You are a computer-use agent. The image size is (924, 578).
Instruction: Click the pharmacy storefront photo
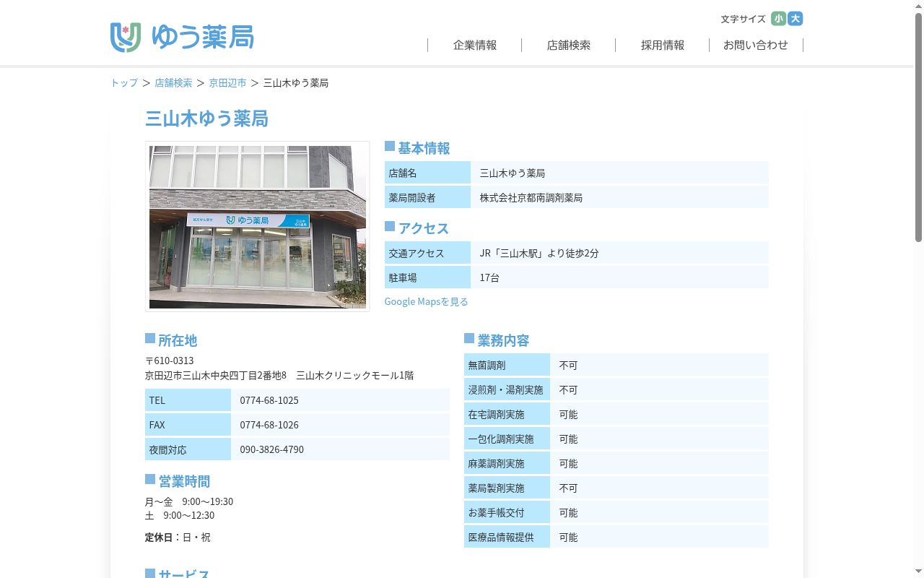pos(258,227)
